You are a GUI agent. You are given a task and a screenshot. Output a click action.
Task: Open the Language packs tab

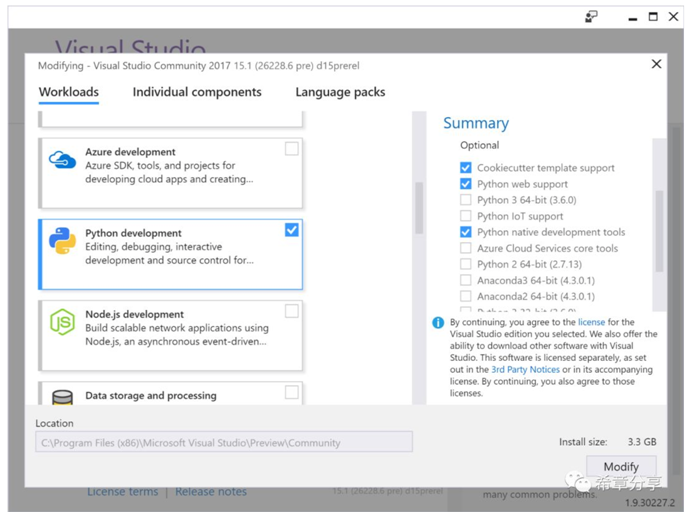pos(340,92)
